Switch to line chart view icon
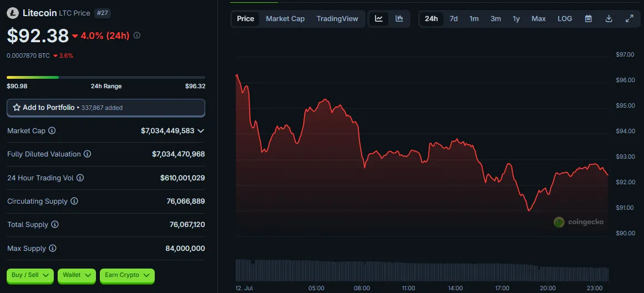This screenshot has height=293, width=644. click(x=379, y=18)
